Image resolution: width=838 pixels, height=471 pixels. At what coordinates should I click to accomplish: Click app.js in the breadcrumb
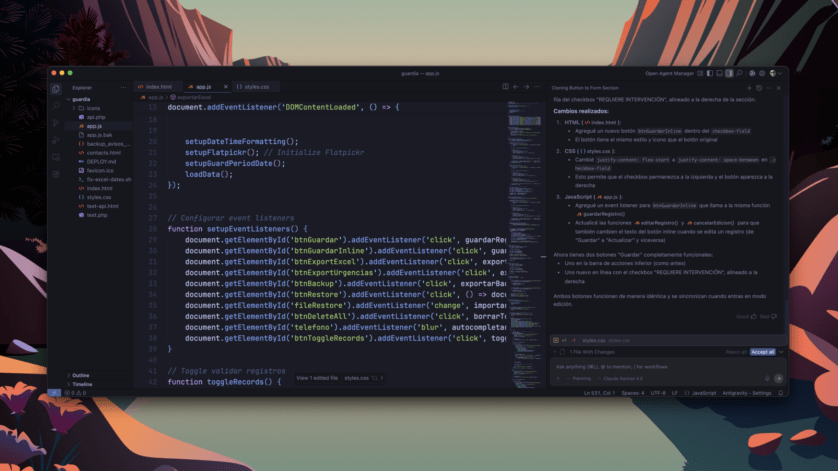(x=152, y=97)
